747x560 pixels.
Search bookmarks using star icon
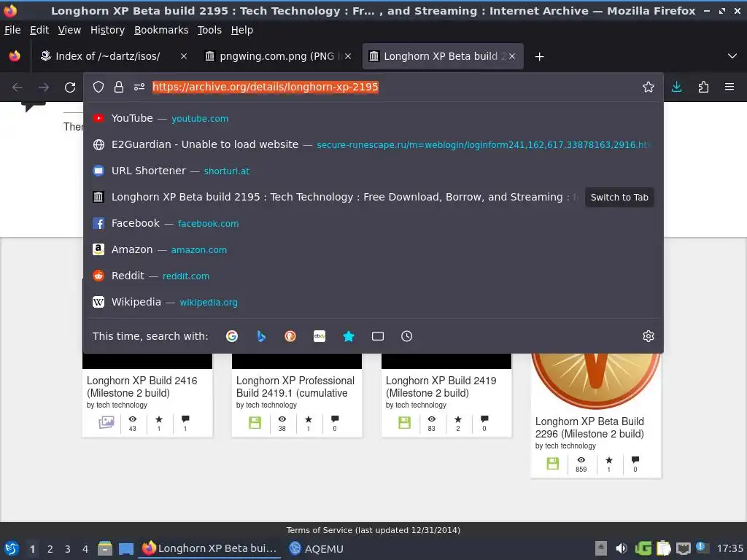pos(349,336)
